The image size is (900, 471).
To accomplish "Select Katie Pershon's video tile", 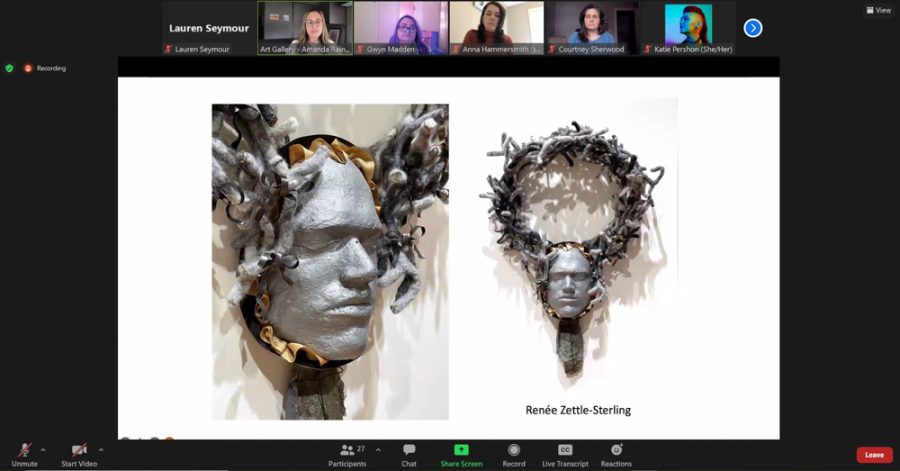I will [688, 28].
